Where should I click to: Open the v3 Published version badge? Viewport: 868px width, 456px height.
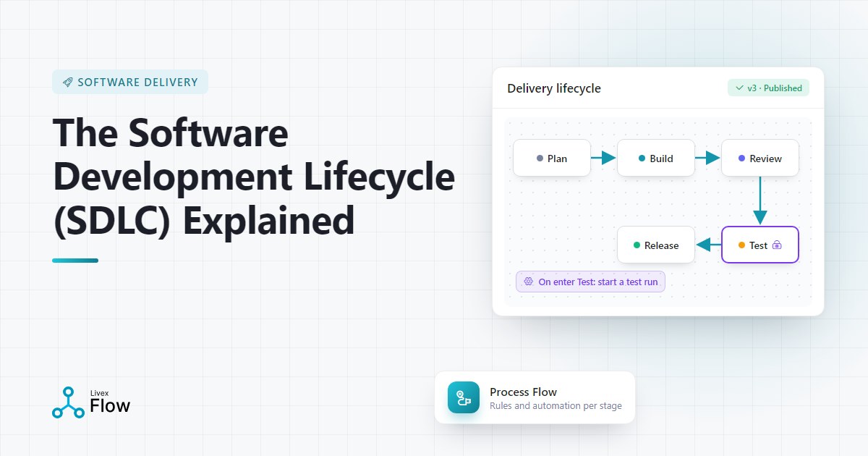(x=768, y=88)
